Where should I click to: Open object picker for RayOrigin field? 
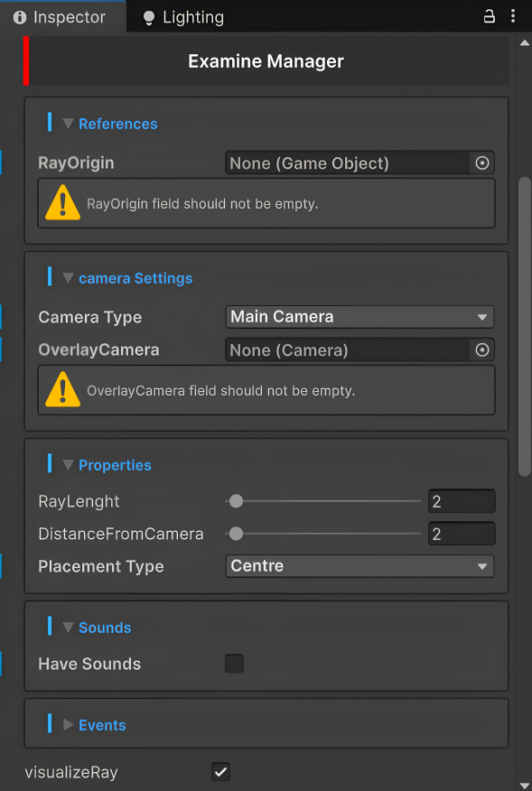click(482, 163)
